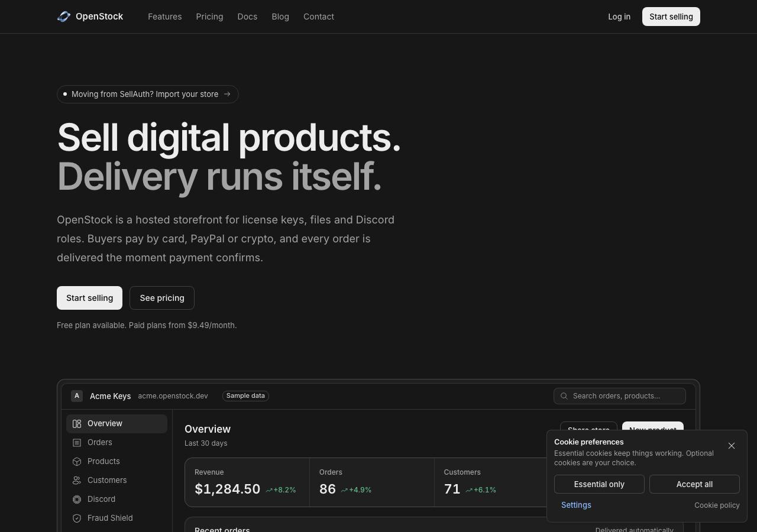Click the OpenStock planet logo icon
This screenshot has height=532, width=757.
[x=64, y=17]
